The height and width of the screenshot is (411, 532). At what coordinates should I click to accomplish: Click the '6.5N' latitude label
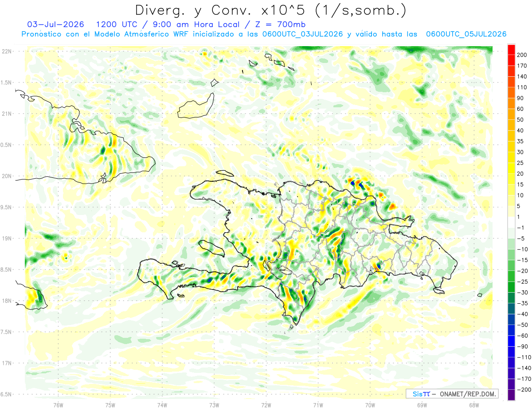click(x=6, y=394)
